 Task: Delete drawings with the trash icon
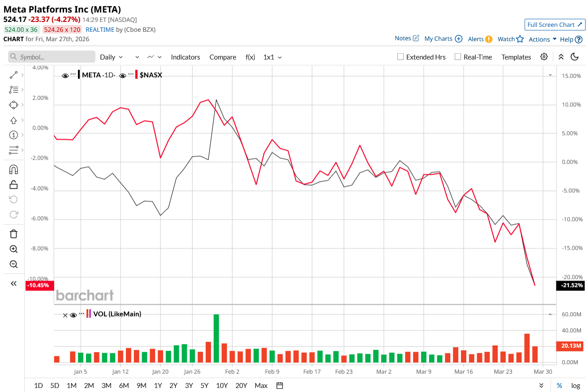[x=13, y=234]
